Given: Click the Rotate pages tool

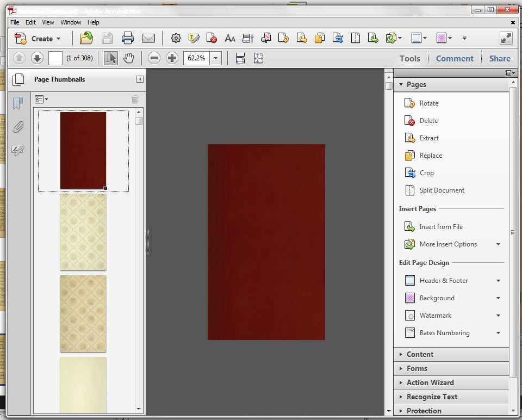Looking at the screenshot, I should tap(428, 103).
